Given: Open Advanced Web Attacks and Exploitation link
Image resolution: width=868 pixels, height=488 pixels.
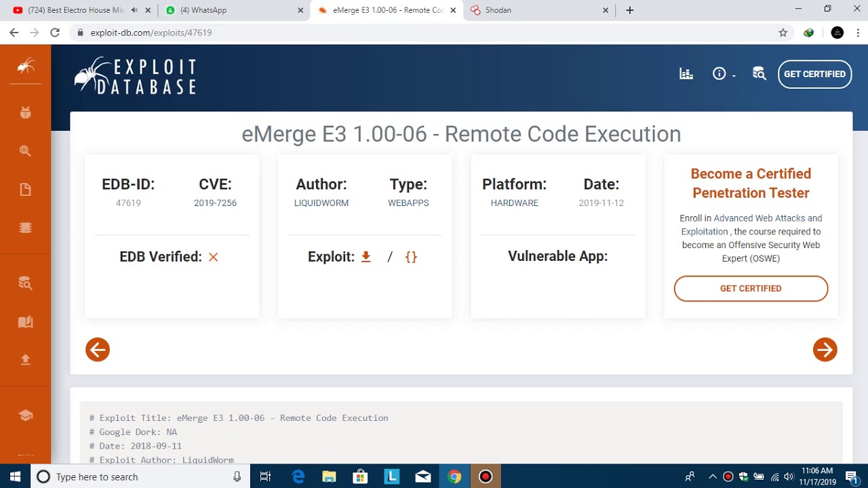Looking at the screenshot, I should coord(751,224).
